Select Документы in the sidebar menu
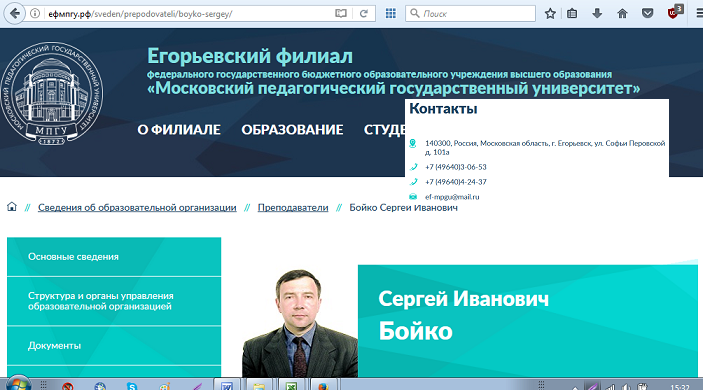Viewport: 703px width, 390px height. tap(114, 346)
